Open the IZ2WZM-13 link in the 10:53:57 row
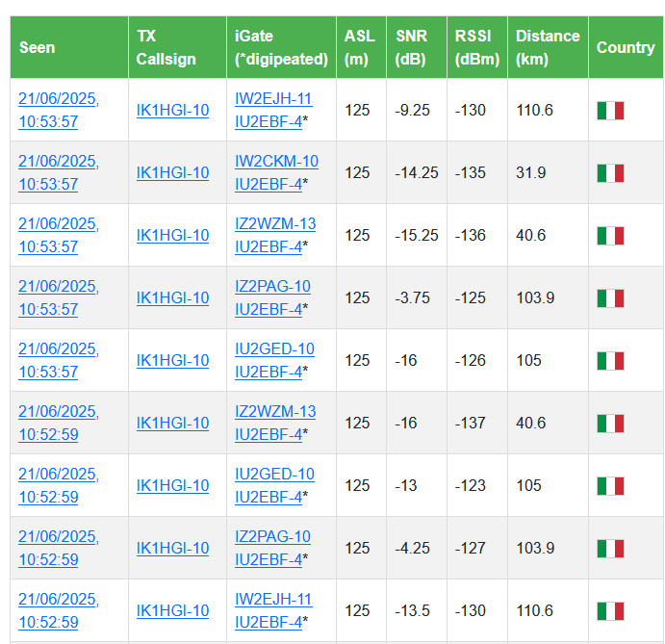The height and width of the screenshot is (644, 665). pos(275,224)
